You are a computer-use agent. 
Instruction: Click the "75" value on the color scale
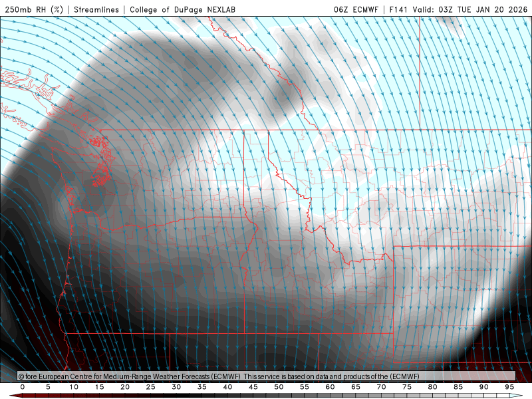click(x=407, y=387)
